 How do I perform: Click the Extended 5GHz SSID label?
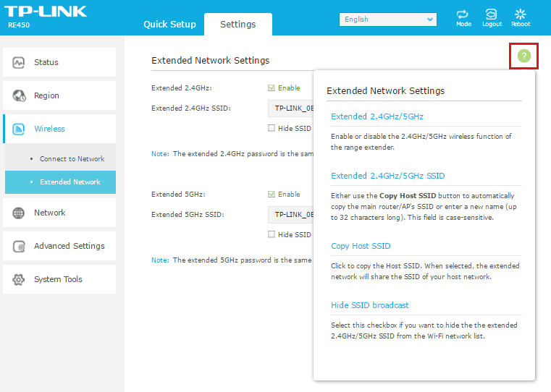188,214
